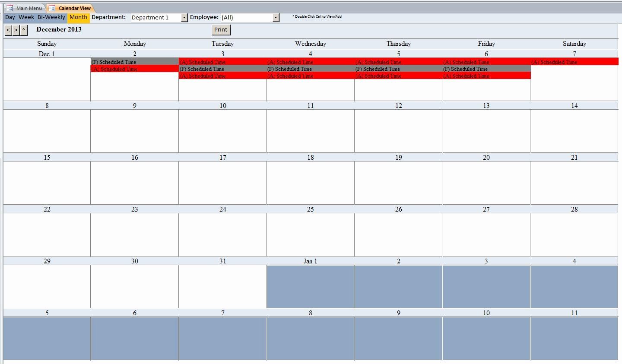This screenshot has height=364, width=622.
Task: Select Wednesday Dec 4 top (A) Scheduled Time
Action: 310,62
